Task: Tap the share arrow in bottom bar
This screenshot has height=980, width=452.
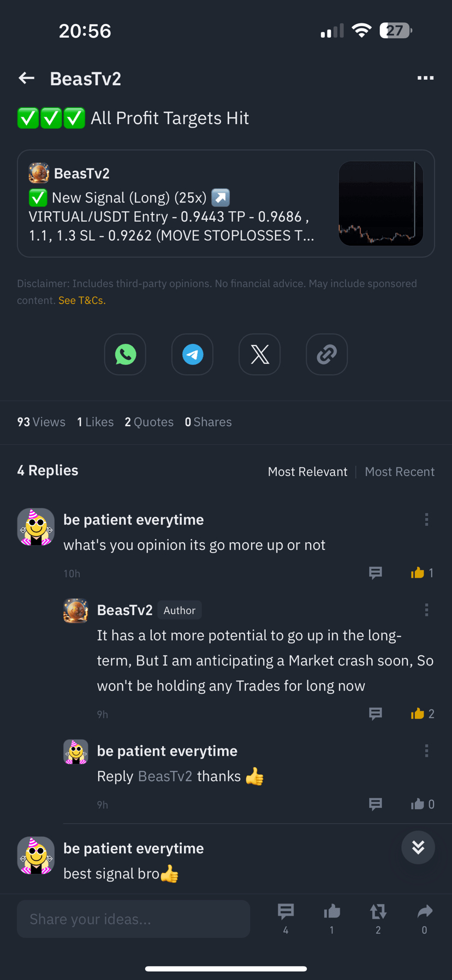Action: 425,912
